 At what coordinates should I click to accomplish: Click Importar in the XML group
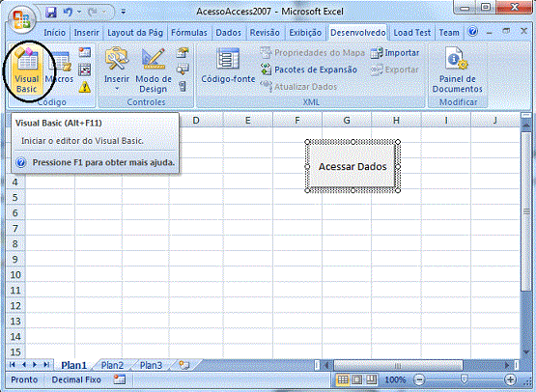click(x=395, y=53)
